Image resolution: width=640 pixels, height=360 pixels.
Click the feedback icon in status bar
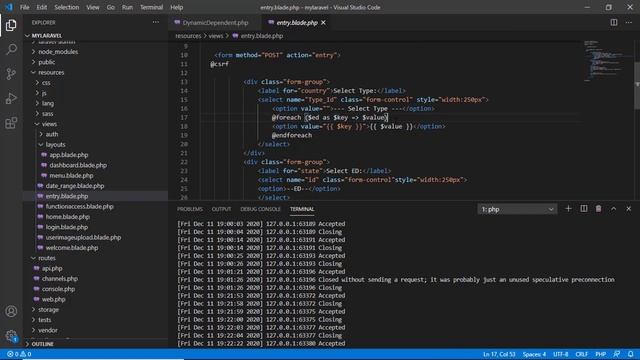pos(617,354)
